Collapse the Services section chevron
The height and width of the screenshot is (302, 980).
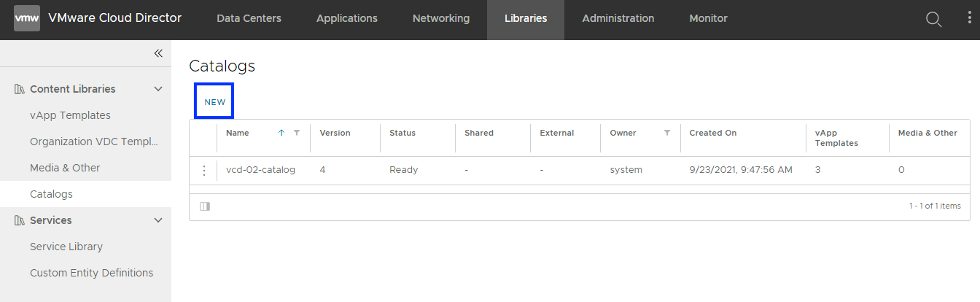click(x=158, y=220)
